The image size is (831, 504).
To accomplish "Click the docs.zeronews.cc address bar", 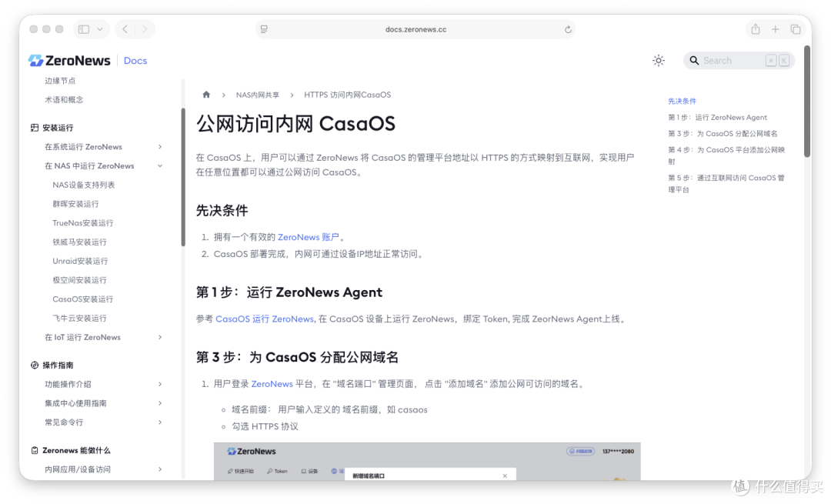I will (415, 29).
